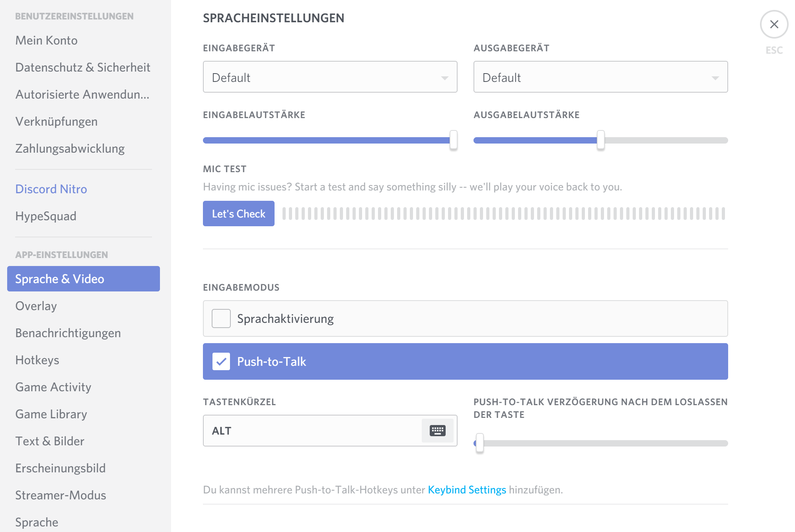Select the Erscheinungsbild menu item
The height and width of the screenshot is (532, 795).
60,468
